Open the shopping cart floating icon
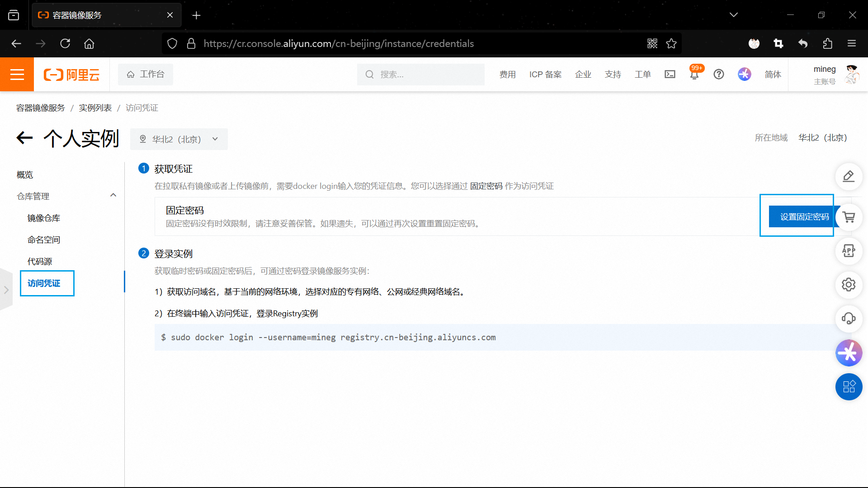The image size is (868, 488). tap(849, 217)
